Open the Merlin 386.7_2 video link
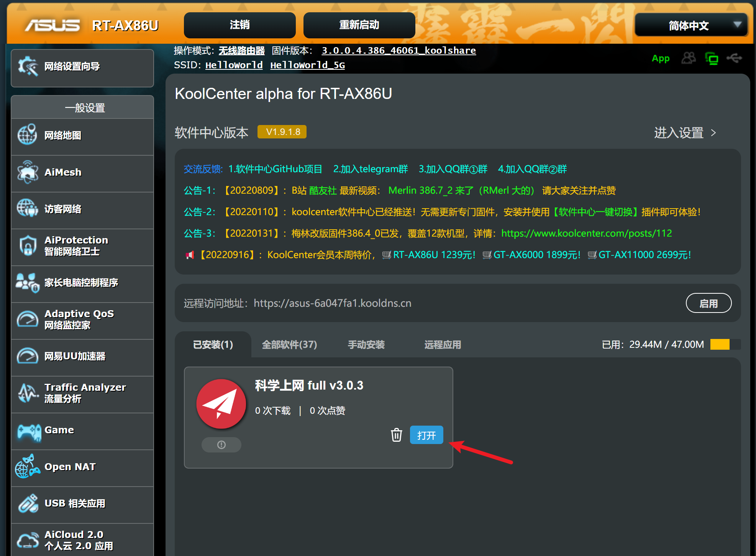Viewport: 756px width, 556px height. pos(461,191)
